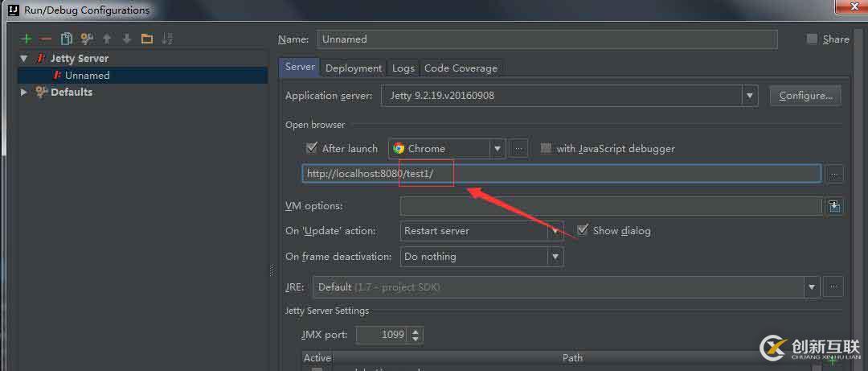Create new folder icon in toolbar

tap(147, 39)
